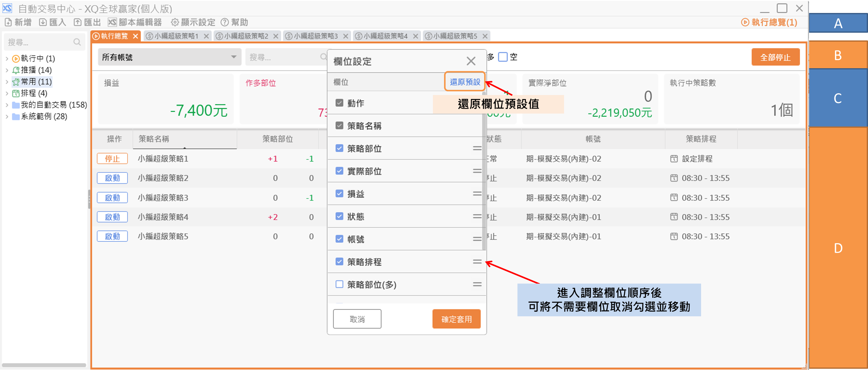
Task: Click the 幫助 help icon
Action: 225,22
